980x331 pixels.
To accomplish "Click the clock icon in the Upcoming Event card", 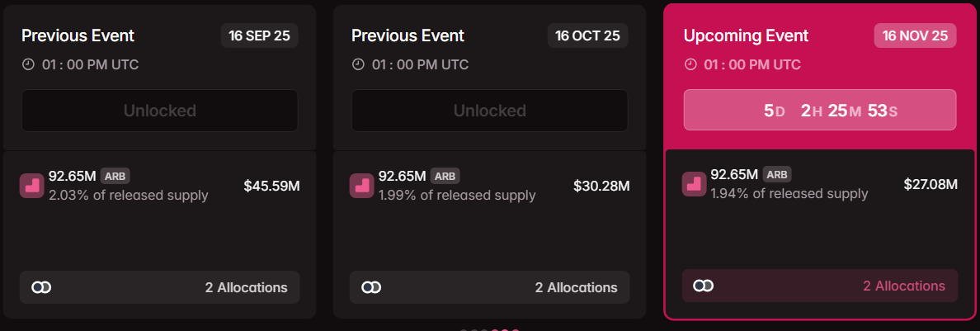I will click(x=690, y=64).
